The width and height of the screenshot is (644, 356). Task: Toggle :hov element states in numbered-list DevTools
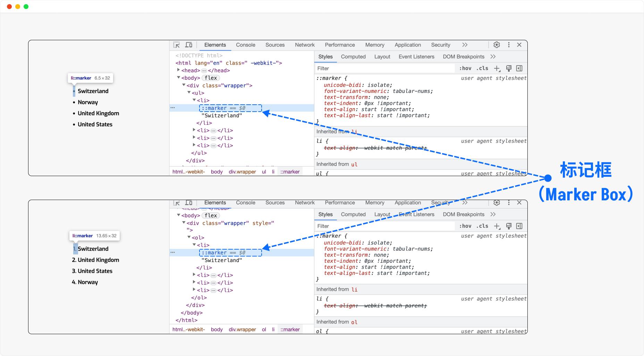coord(465,226)
